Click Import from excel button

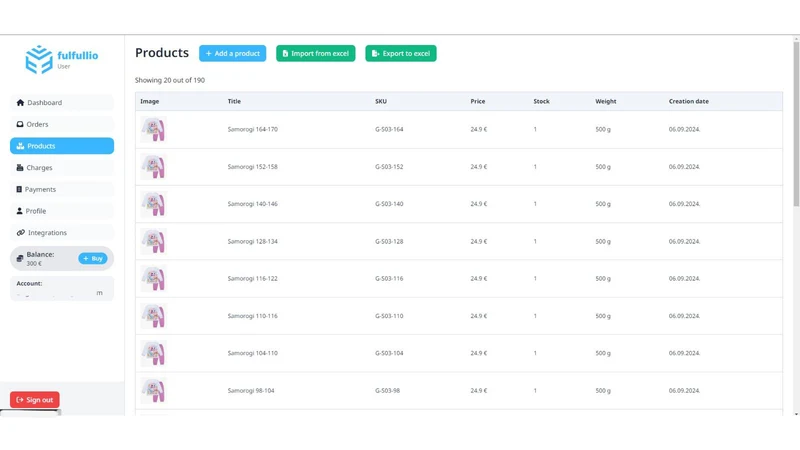click(x=316, y=54)
